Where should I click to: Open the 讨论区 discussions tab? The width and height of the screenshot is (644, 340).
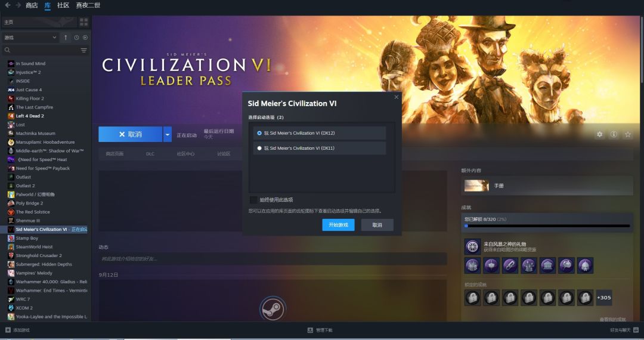(x=224, y=153)
